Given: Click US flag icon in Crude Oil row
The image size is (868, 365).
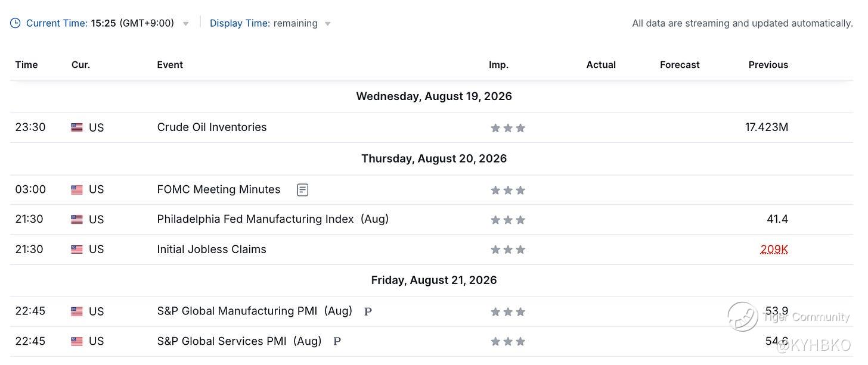Looking at the screenshot, I should point(77,127).
